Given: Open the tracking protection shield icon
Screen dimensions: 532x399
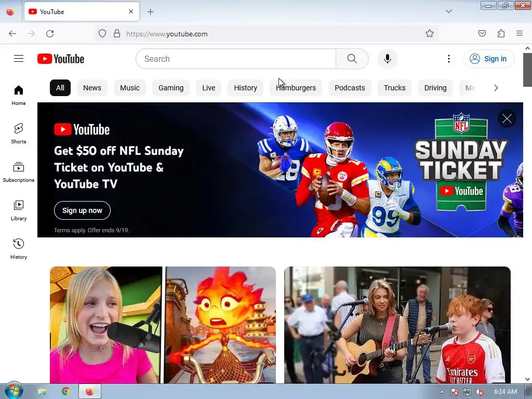Looking at the screenshot, I should click(102, 34).
